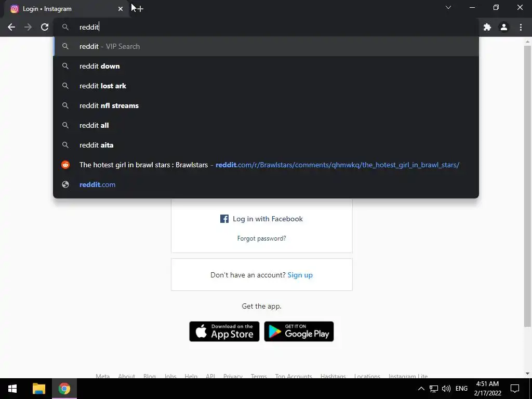The image size is (532, 399).
Task: Open the clock showing 4:51 AM
Action: point(487,389)
